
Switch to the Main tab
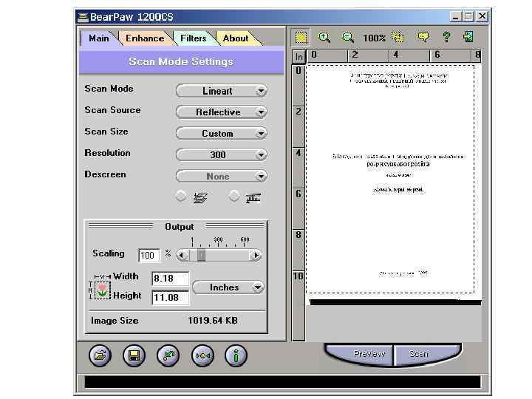[99, 38]
